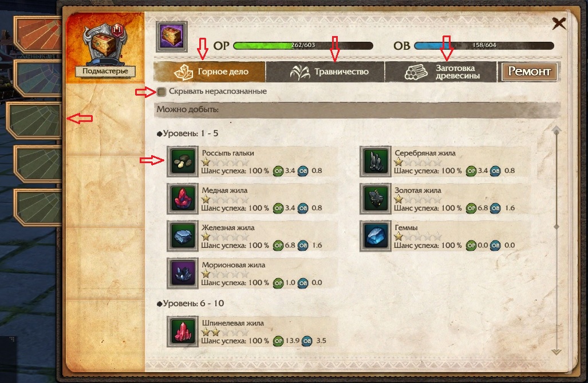Viewport: 588px width, 383px height.
Task: Click the Медная жила red crystal icon
Action: (183, 199)
